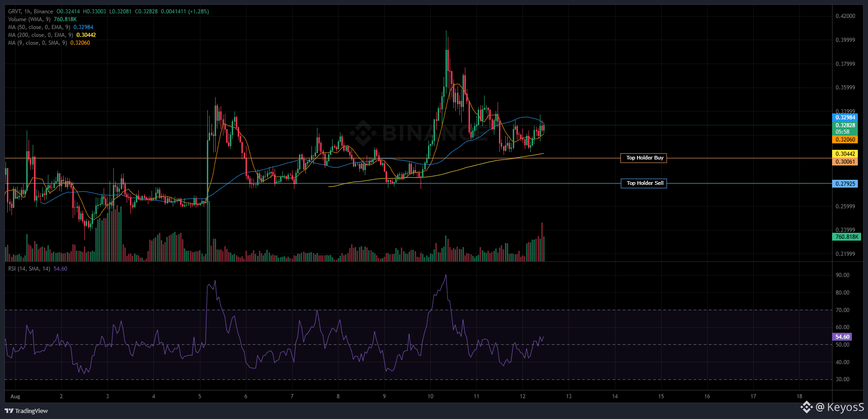Click the 54.60 value in the RSI legend
Screen dimensions: 868x419
(60, 269)
